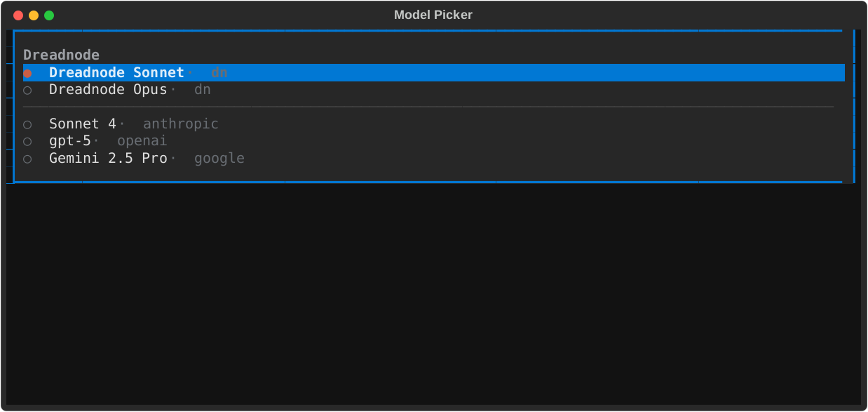Click the openai provider label
Image resolution: width=868 pixels, height=412 pixels.
pos(142,140)
